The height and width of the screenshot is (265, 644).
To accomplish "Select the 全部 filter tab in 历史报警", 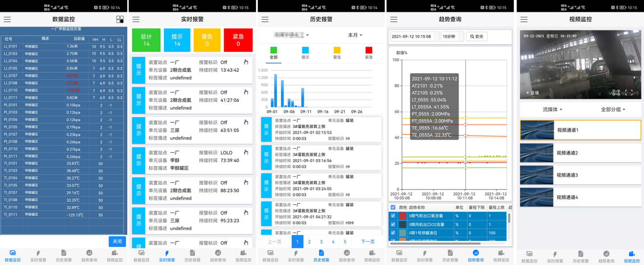I will pos(273,53).
